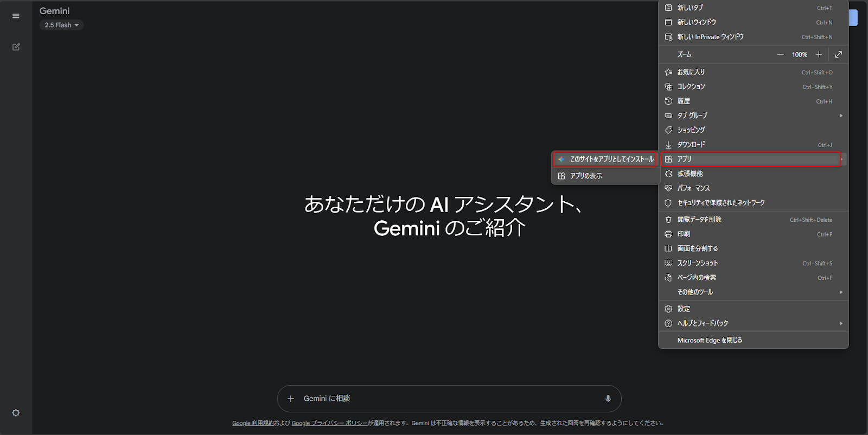
Task: Open the 2.5 Flash model dropdown
Action: 61,25
